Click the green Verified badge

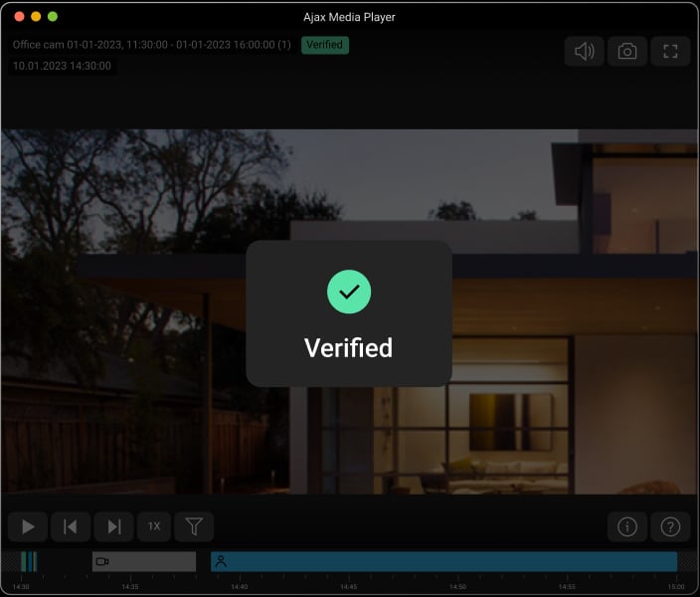pyautogui.click(x=324, y=45)
